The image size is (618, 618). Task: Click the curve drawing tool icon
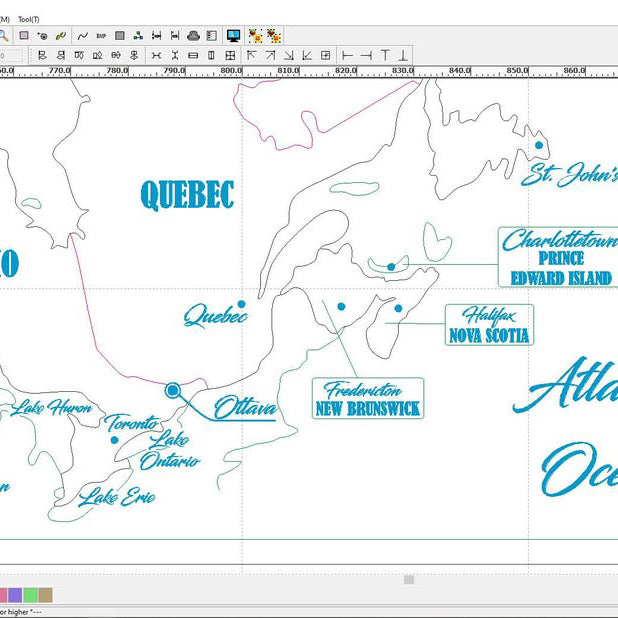click(x=83, y=36)
